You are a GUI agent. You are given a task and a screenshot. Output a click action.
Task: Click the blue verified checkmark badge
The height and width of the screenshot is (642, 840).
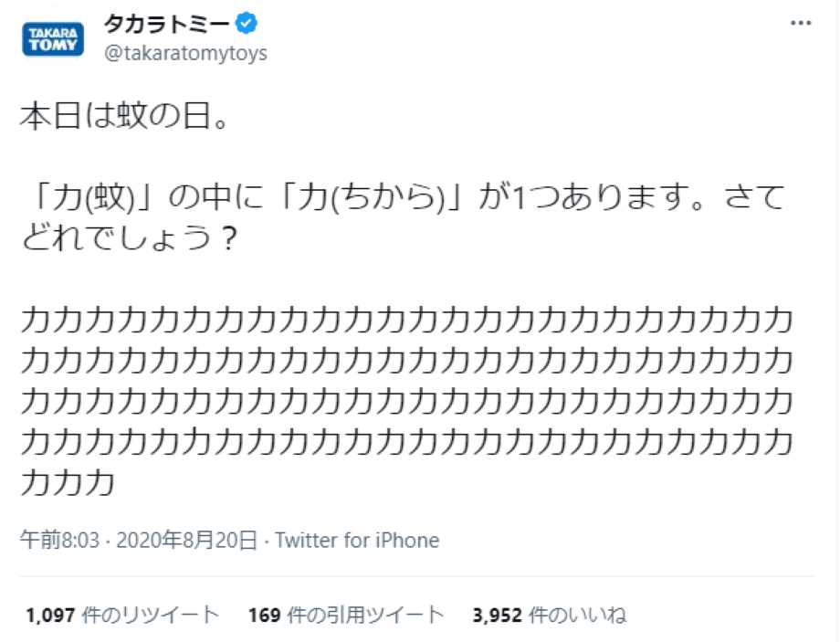coord(245,26)
